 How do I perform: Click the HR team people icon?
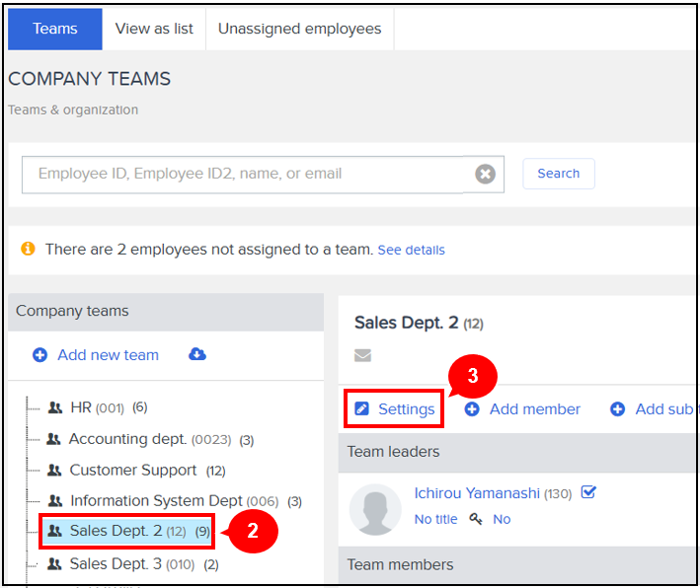(x=55, y=407)
